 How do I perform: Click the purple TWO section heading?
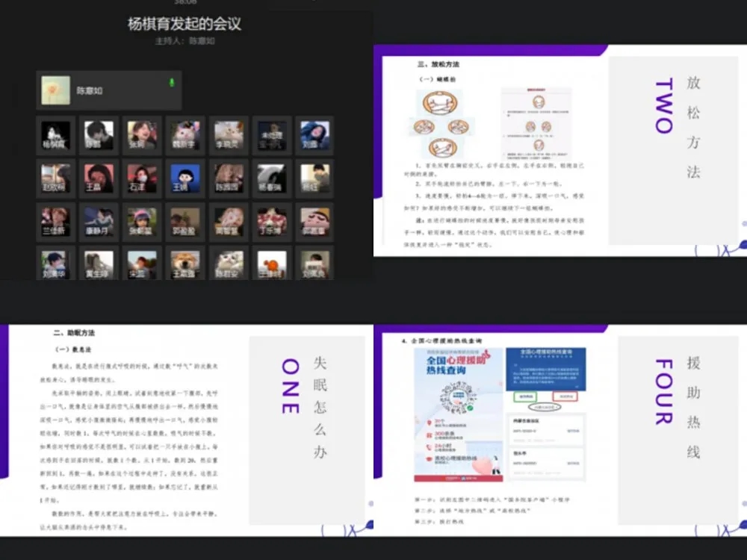tap(663, 105)
